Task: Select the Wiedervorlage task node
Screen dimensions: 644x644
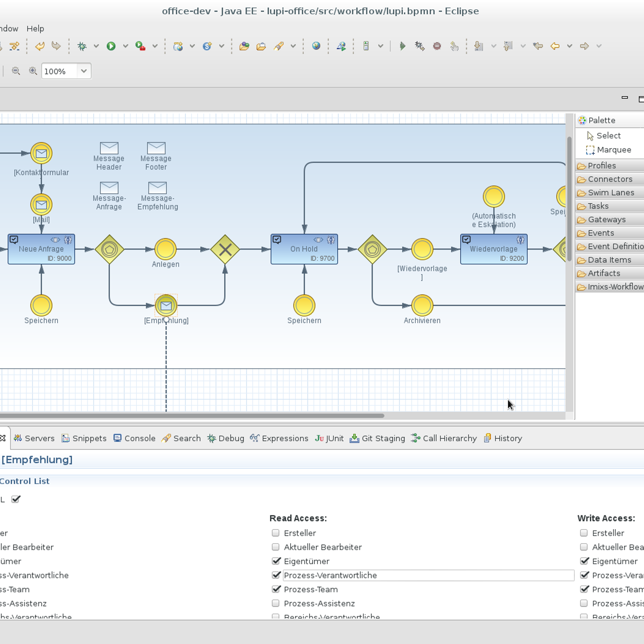Action: tap(494, 249)
